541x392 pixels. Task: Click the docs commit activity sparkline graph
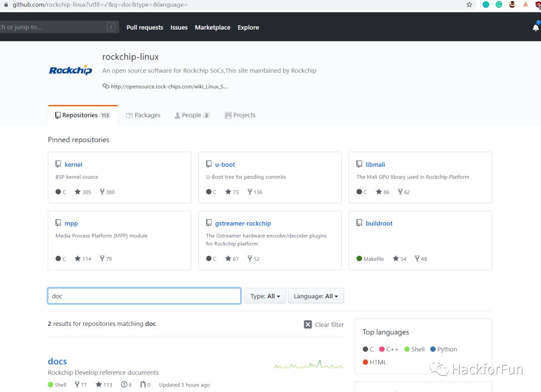[309, 364]
